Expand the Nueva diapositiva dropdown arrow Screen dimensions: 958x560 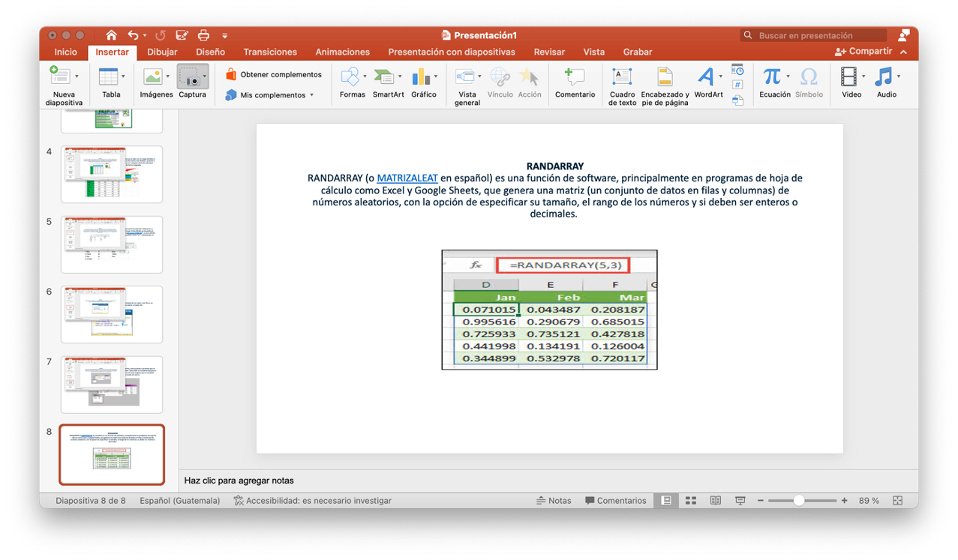(77, 77)
